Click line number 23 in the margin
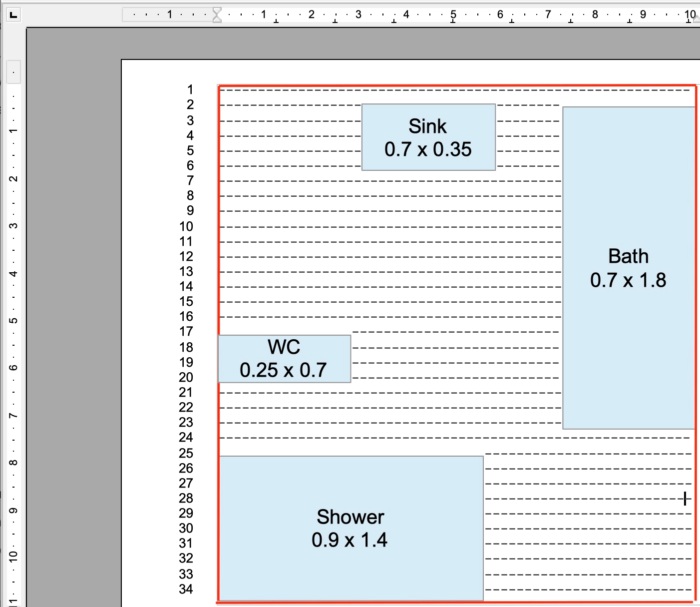Image resolution: width=700 pixels, height=607 pixels. (x=186, y=422)
